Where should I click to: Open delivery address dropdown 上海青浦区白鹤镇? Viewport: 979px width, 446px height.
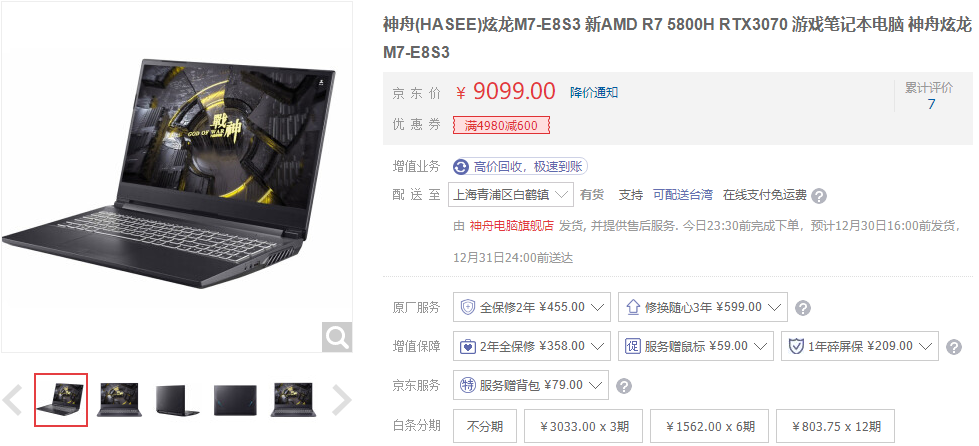(x=511, y=195)
